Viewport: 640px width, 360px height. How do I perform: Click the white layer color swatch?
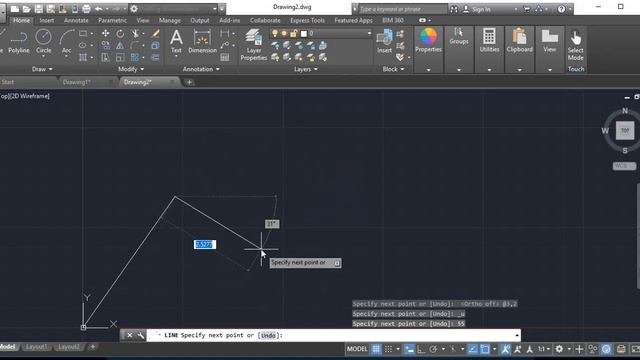pyautogui.click(x=304, y=33)
